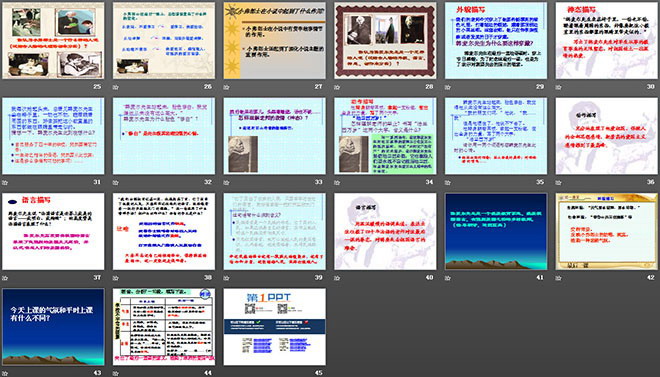Image resolution: width=660 pixels, height=377 pixels.
Task: Click the animation star icon under slide 39
Action: tap(226, 278)
